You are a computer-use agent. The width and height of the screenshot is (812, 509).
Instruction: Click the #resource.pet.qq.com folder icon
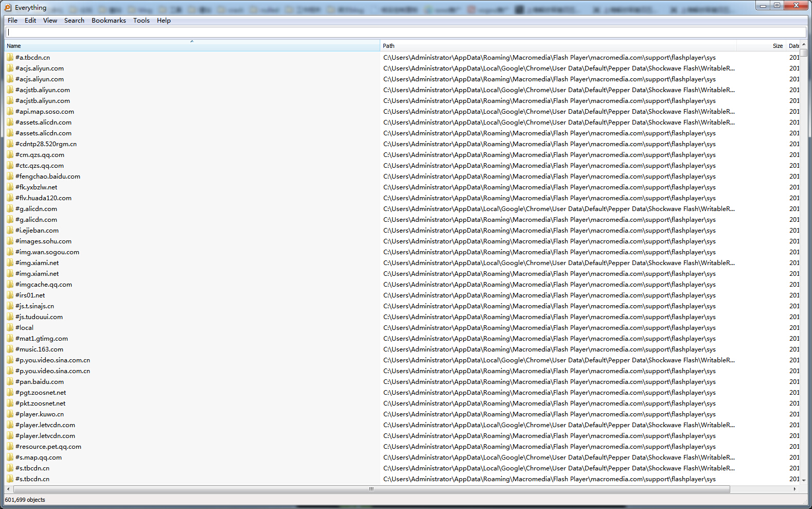[x=10, y=446]
